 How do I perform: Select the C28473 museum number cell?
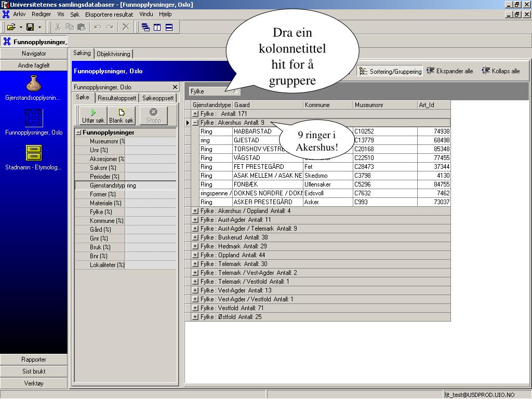tap(385, 167)
